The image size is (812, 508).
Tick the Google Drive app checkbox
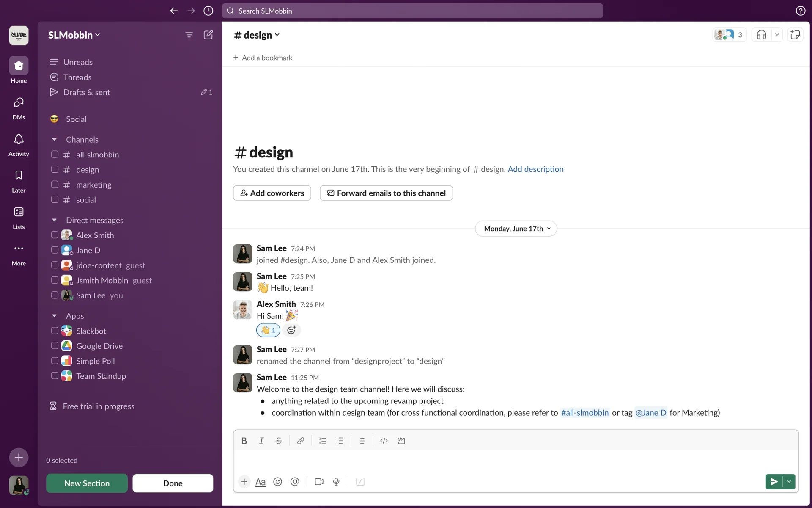pyautogui.click(x=55, y=346)
